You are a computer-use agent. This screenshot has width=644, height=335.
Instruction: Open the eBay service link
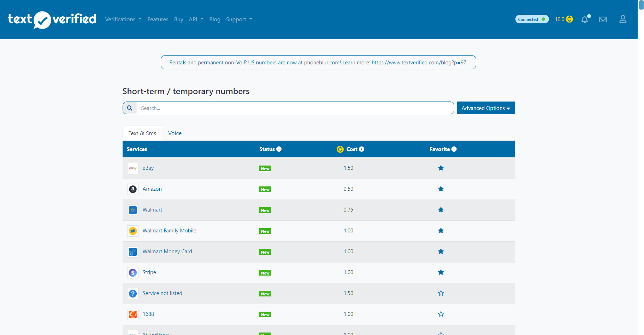pos(148,168)
